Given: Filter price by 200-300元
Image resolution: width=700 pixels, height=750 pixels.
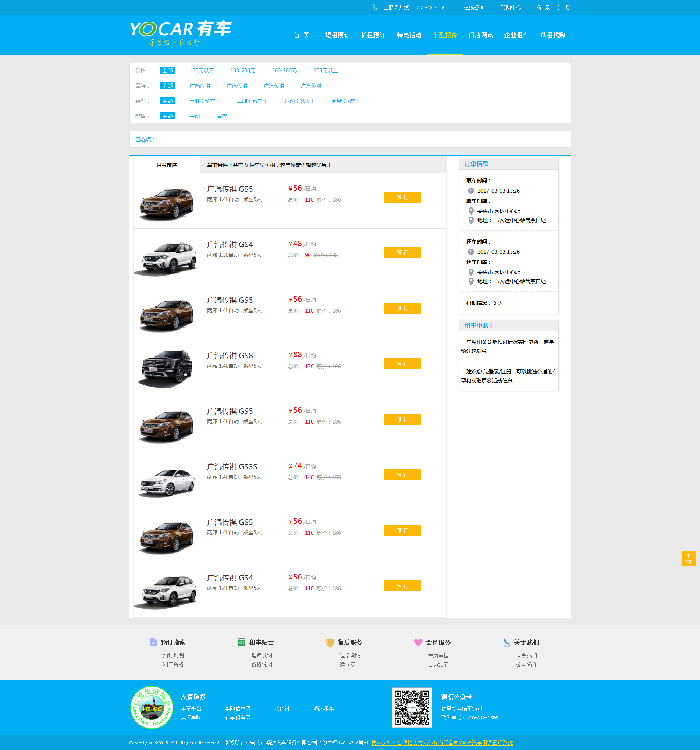Looking at the screenshot, I should pos(284,71).
